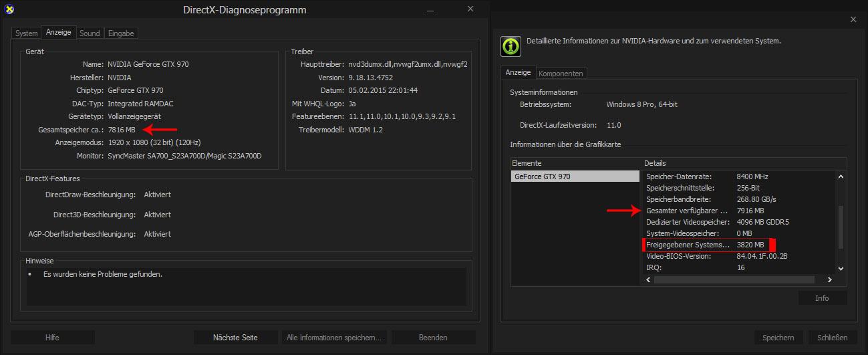This screenshot has width=868, height=355.
Task: Click the Nächste Seite button
Action: (235, 338)
